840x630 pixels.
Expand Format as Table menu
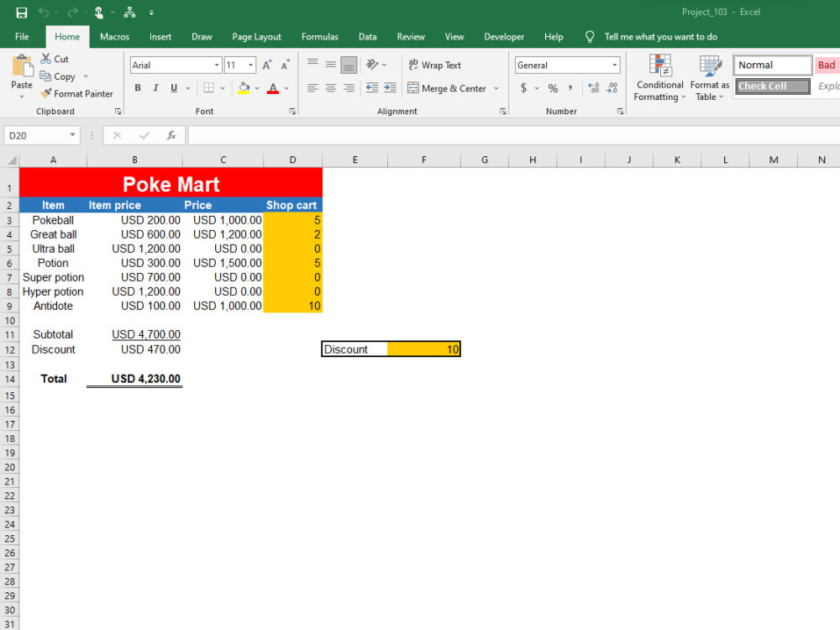[x=710, y=78]
